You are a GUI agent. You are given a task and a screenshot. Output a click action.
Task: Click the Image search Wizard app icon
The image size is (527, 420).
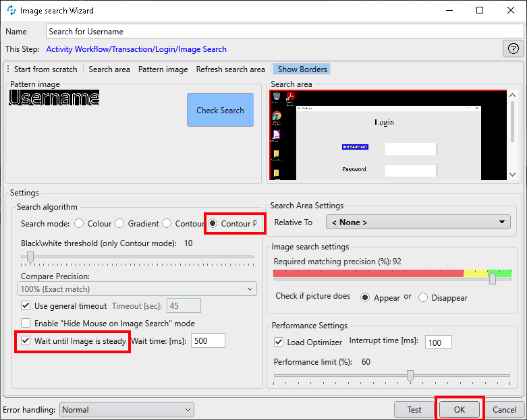point(10,11)
